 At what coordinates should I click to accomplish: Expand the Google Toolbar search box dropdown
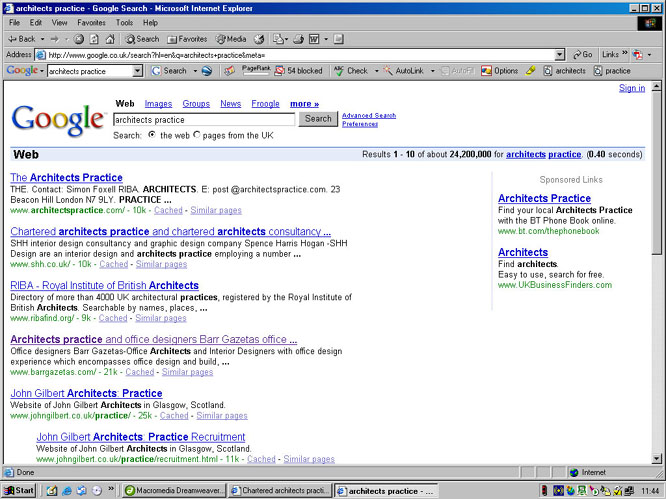pos(137,71)
